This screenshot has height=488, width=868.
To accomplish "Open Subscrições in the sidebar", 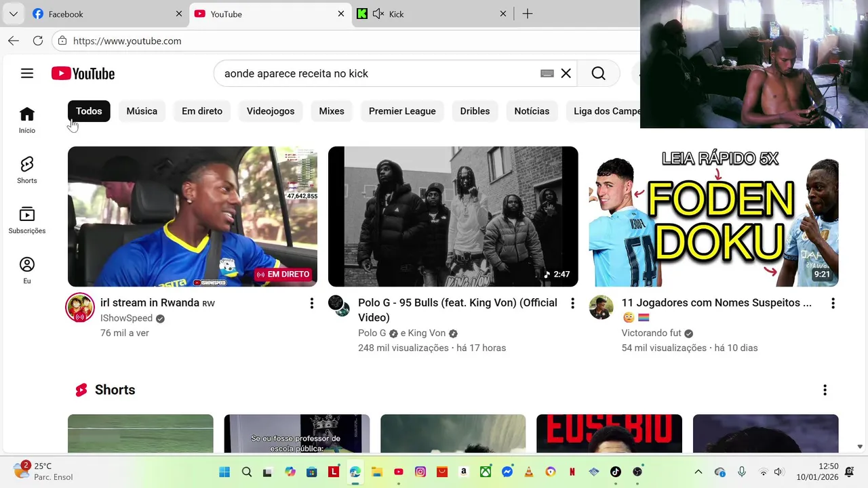I will point(27,220).
